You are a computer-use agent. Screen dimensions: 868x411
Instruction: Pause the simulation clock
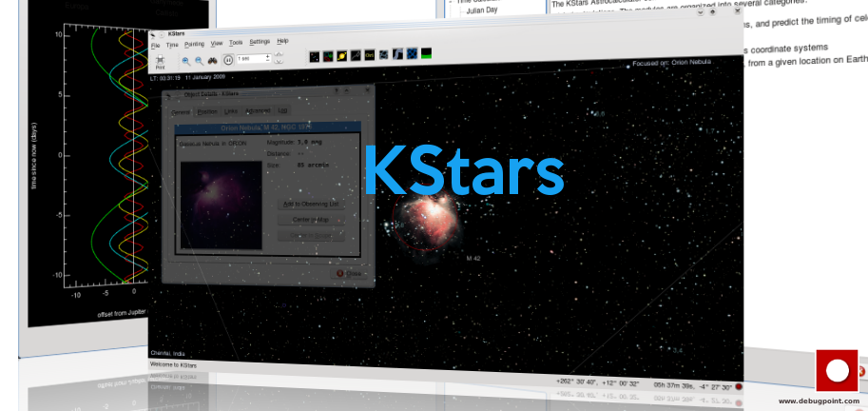(x=228, y=59)
